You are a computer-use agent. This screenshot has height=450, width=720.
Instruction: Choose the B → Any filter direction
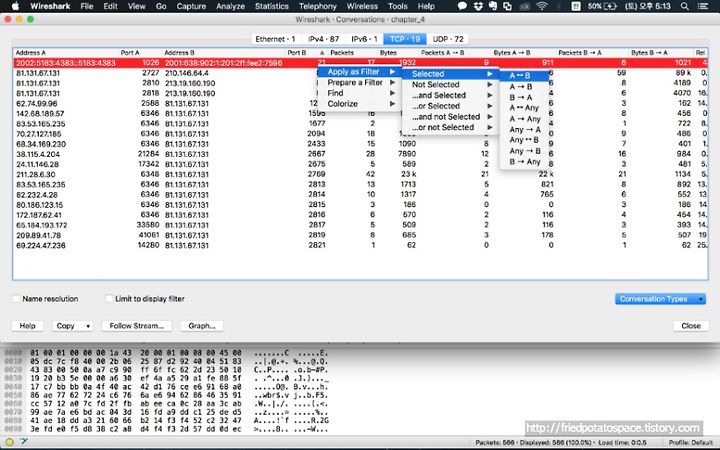(x=524, y=162)
